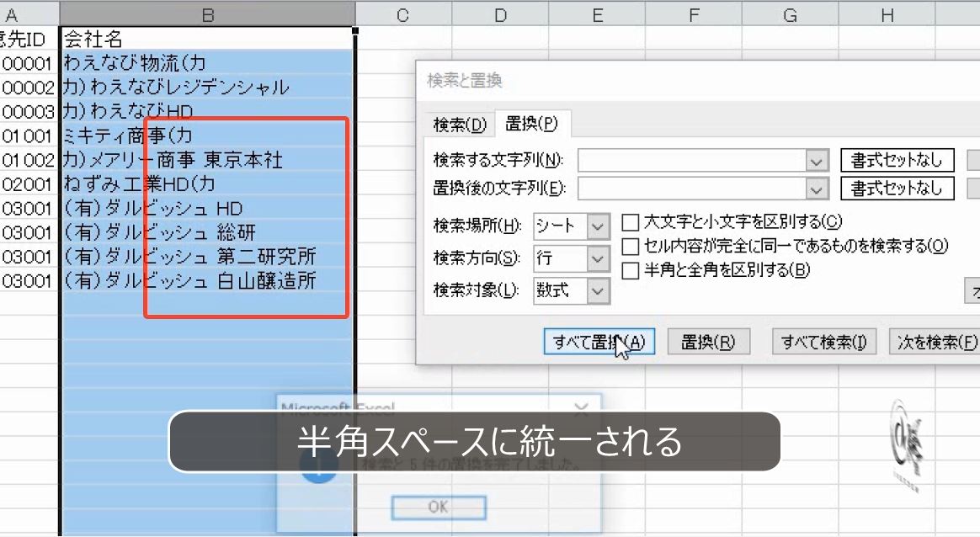
Task: Close the Microsoft Excel message box
Action: pyautogui.click(x=581, y=409)
